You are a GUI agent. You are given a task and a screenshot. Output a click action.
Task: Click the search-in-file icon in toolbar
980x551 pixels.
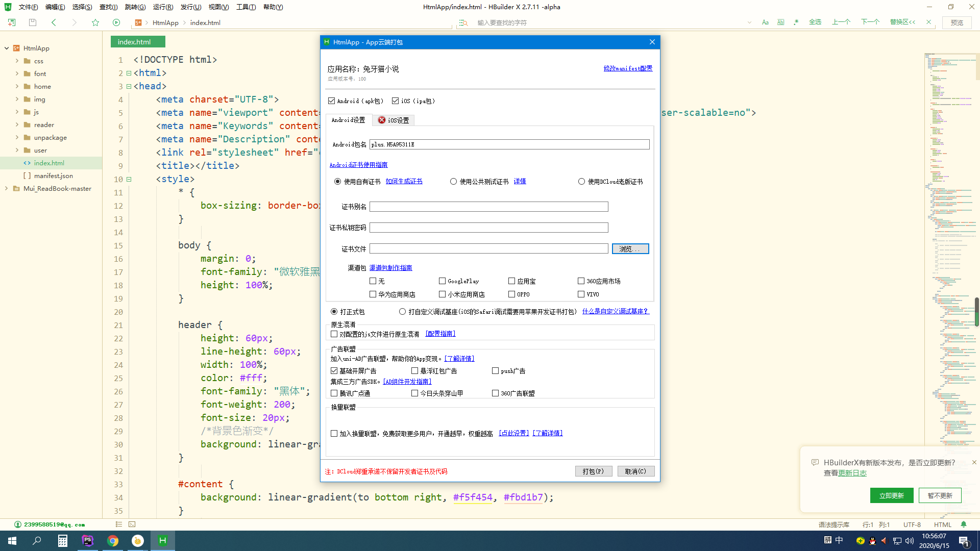[x=463, y=22]
